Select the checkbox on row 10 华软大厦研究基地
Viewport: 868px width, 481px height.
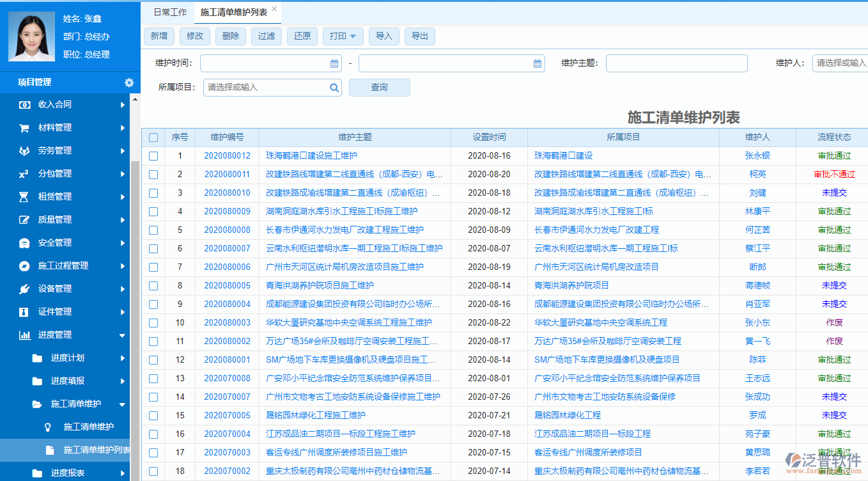click(153, 322)
